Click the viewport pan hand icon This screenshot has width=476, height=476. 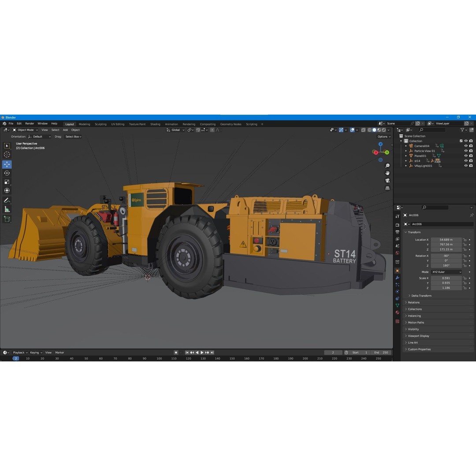pyautogui.click(x=387, y=173)
